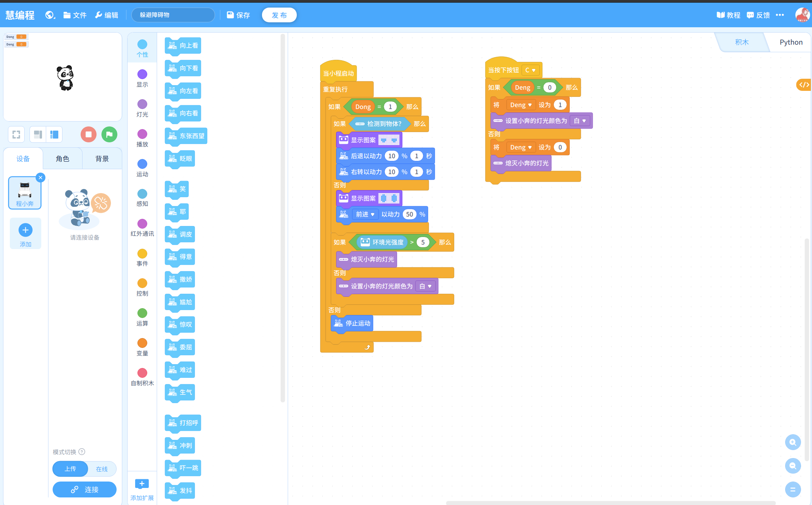
Task: Remove the 程小奔 device with X
Action: [x=41, y=177]
